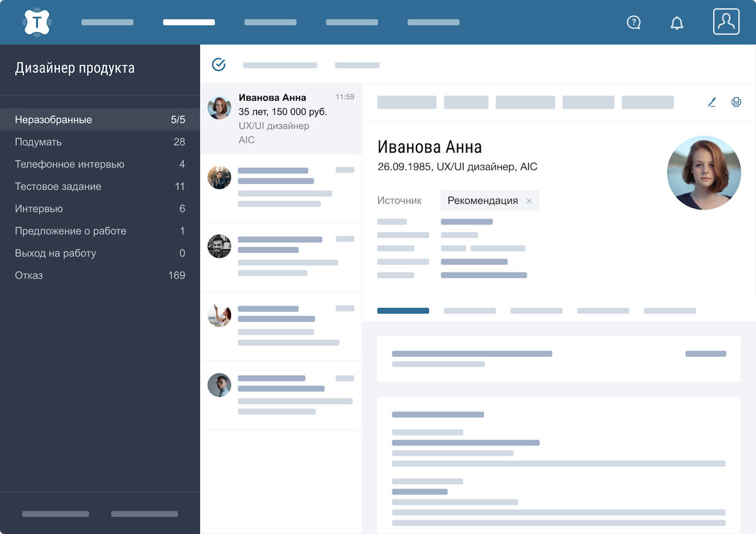756x534 pixels.
Task: Open the Отказ stage
Action: (x=100, y=276)
